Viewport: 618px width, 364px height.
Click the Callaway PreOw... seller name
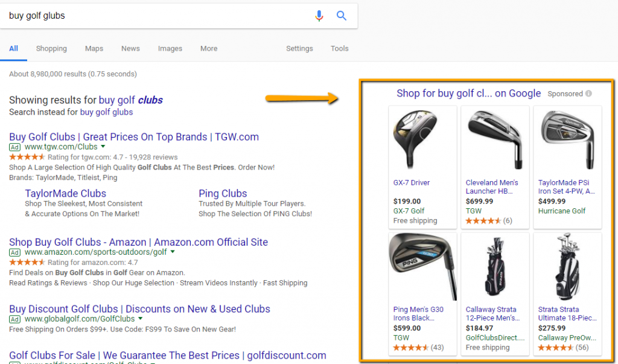[567, 338]
